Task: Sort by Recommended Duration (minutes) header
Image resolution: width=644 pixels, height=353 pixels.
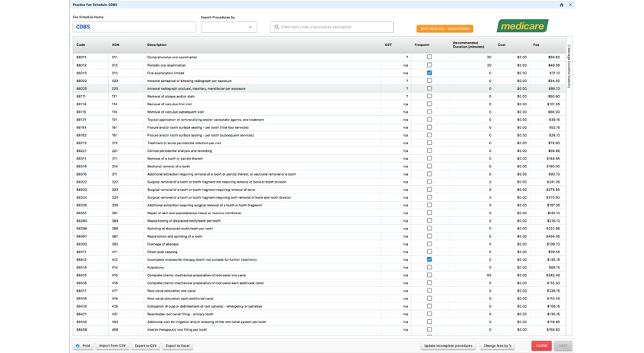Action: (468, 45)
